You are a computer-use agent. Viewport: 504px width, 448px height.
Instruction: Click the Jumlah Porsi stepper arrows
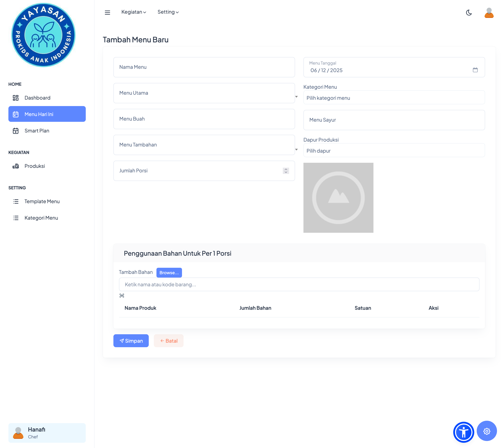(286, 171)
